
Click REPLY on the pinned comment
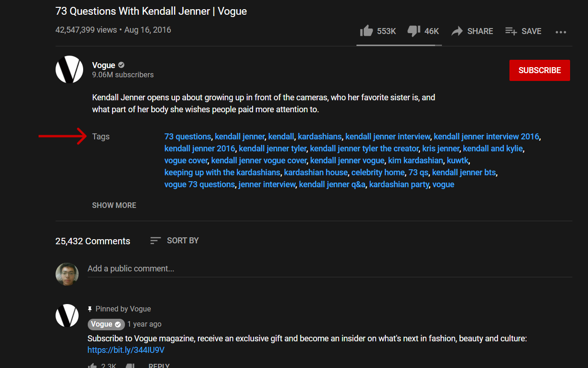click(x=158, y=365)
